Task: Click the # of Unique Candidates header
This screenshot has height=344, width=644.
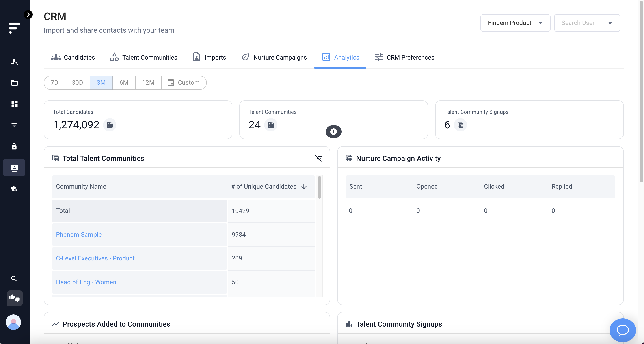Action: coord(264,186)
